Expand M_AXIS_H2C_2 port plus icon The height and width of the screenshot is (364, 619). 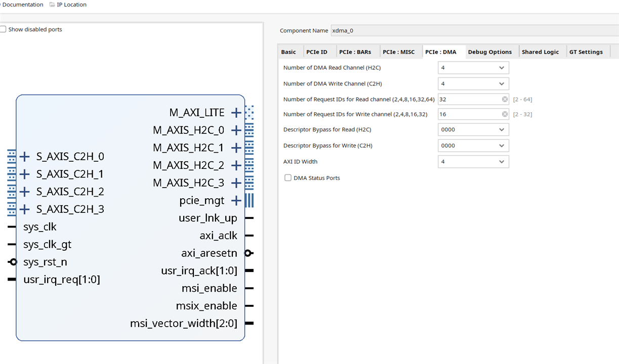tap(236, 165)
